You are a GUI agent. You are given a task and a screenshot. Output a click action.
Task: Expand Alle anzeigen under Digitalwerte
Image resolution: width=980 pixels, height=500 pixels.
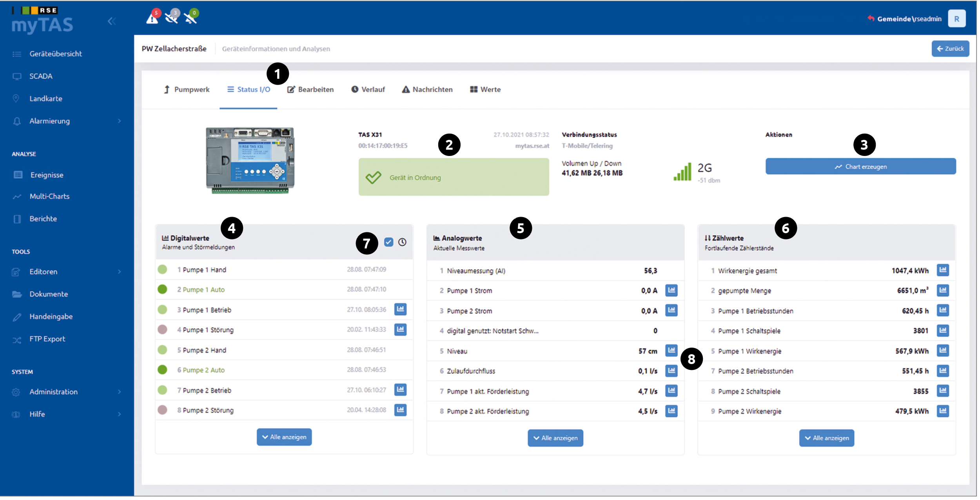point(284,437)
